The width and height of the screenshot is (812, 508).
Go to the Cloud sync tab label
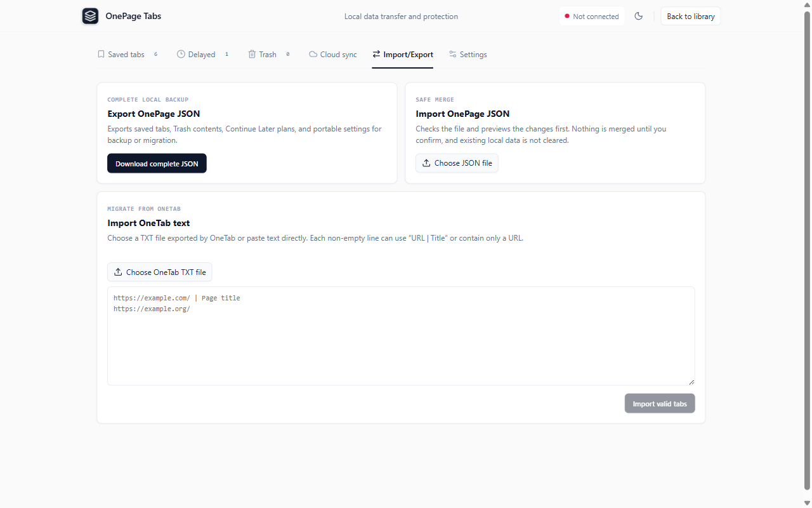(x=339, y=55)
